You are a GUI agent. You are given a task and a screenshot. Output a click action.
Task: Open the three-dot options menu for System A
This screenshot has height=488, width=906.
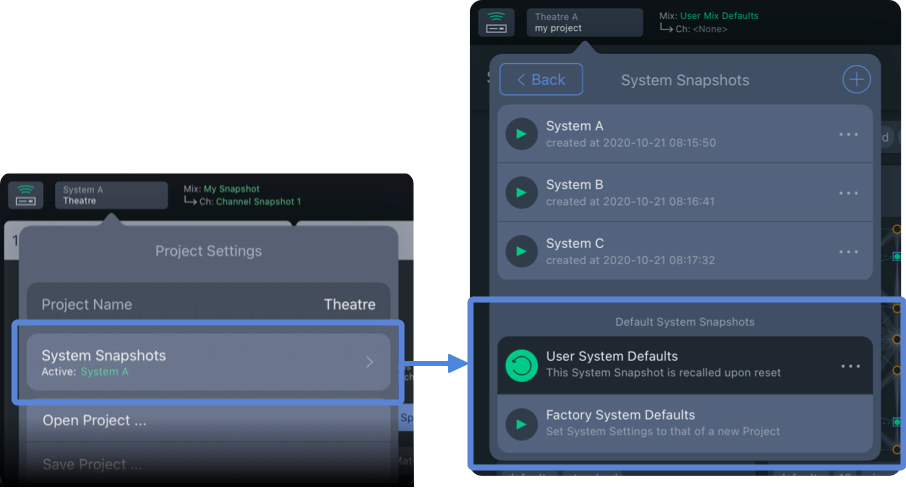coord(849,134)
